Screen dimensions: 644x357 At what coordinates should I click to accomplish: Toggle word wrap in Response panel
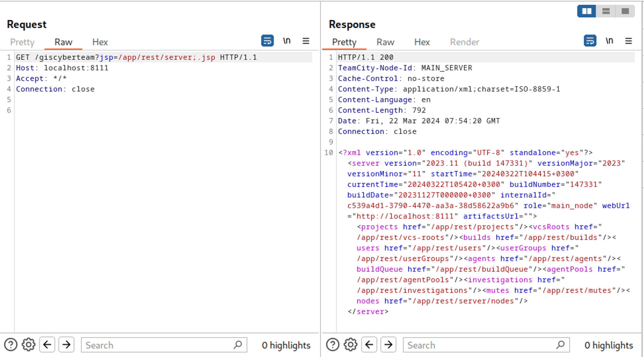pos(590,41)
